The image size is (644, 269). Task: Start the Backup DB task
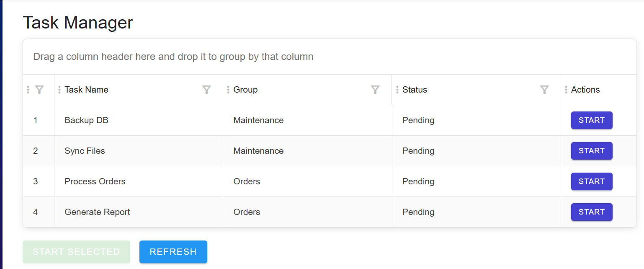pos(592,120)
